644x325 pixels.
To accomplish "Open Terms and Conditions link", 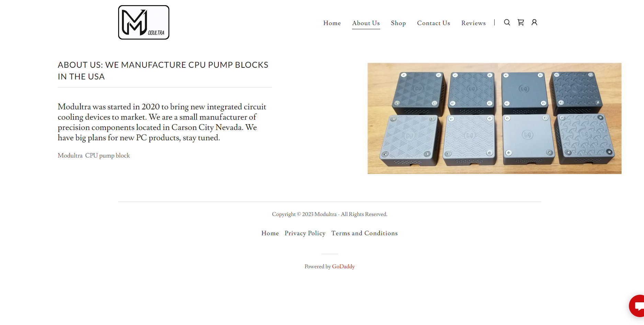I will click(364, 233).
